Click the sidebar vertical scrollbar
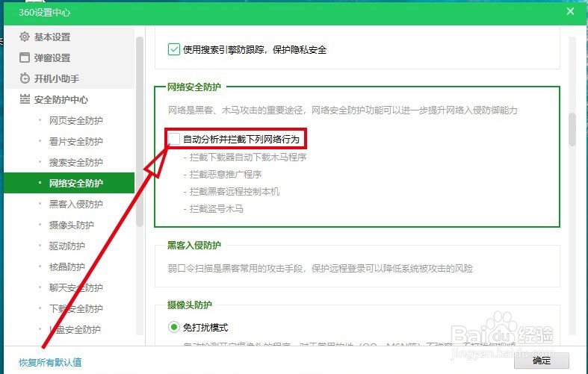 pyautogui.click(x=140, y=131)
